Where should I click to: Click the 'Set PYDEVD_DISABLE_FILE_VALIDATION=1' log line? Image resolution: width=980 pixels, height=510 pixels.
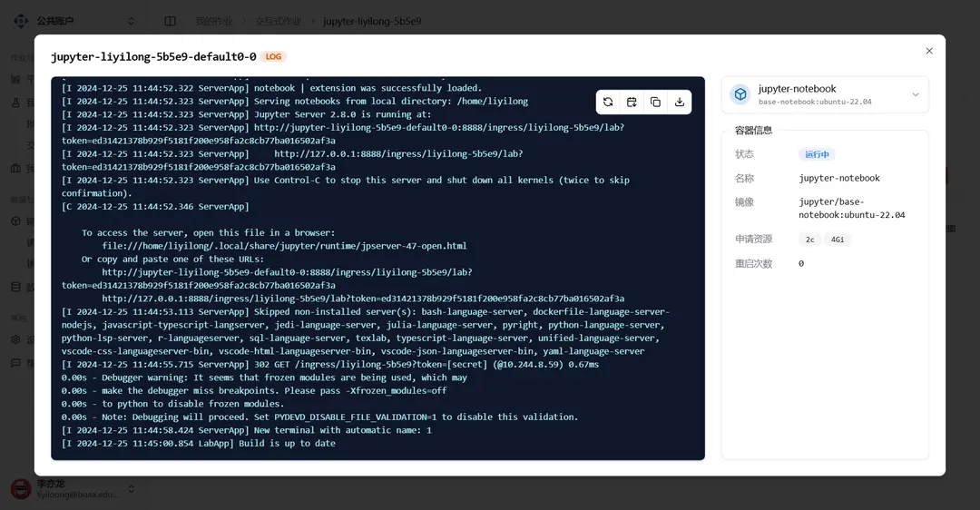click(x=319, y=417)
